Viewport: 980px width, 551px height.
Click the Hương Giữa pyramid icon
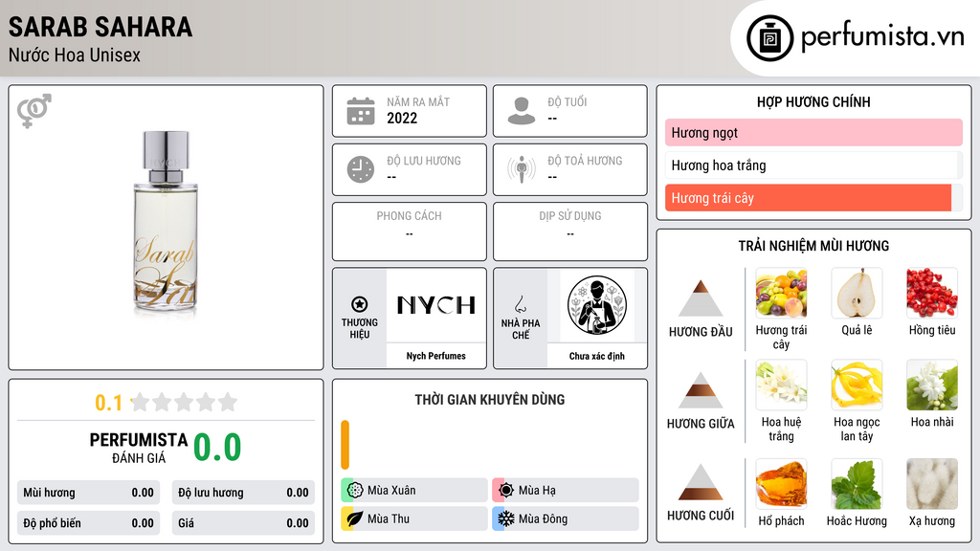(x=701, y=390)
